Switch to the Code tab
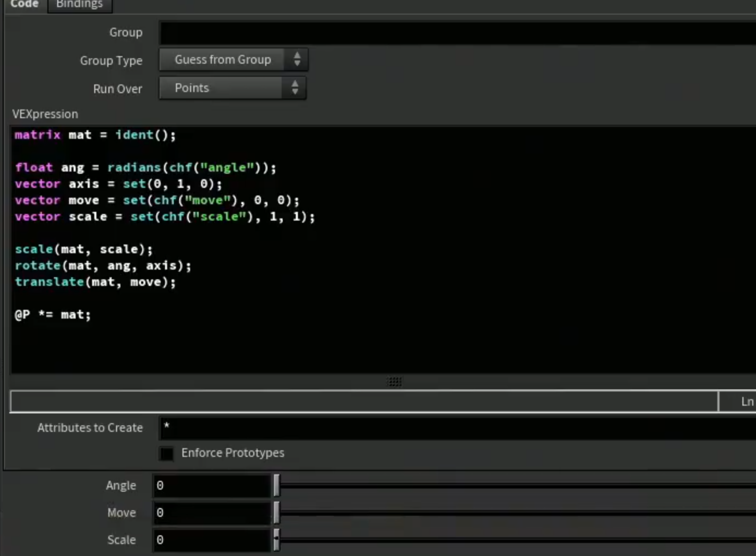The image size is (756, 556). pyautogui.click(x=25, y=4)
